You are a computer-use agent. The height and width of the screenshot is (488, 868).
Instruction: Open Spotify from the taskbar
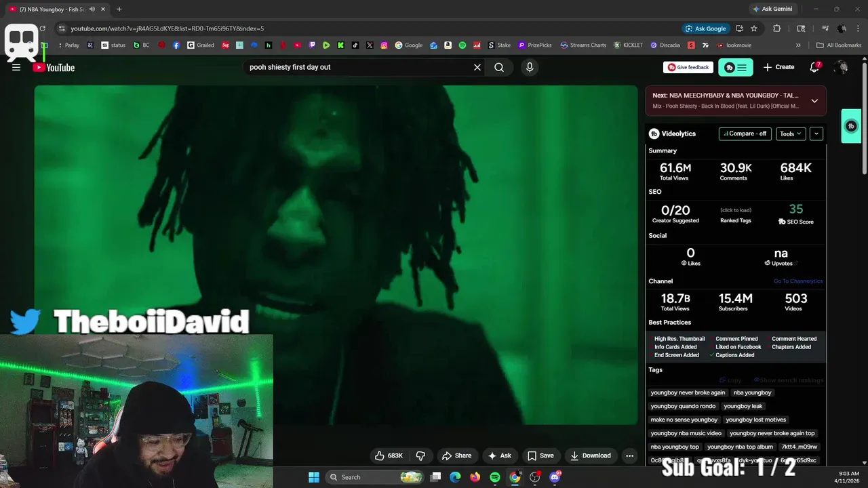tap(495, 477)
